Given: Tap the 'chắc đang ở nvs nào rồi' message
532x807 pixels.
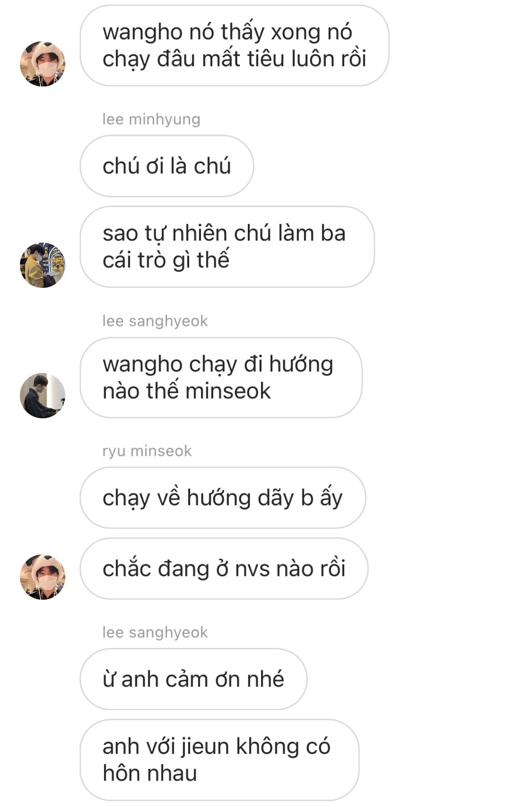Looking at the screenshot, I should (x=224, y=568).
